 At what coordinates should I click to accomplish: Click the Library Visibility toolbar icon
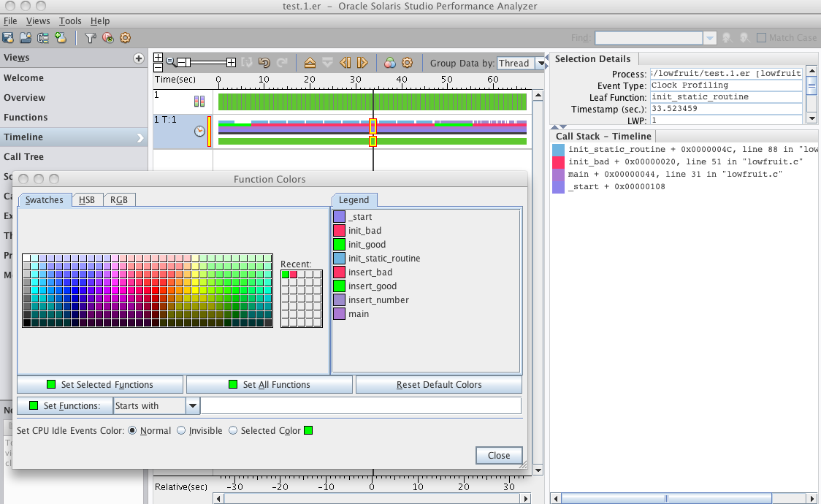[108, 38]
